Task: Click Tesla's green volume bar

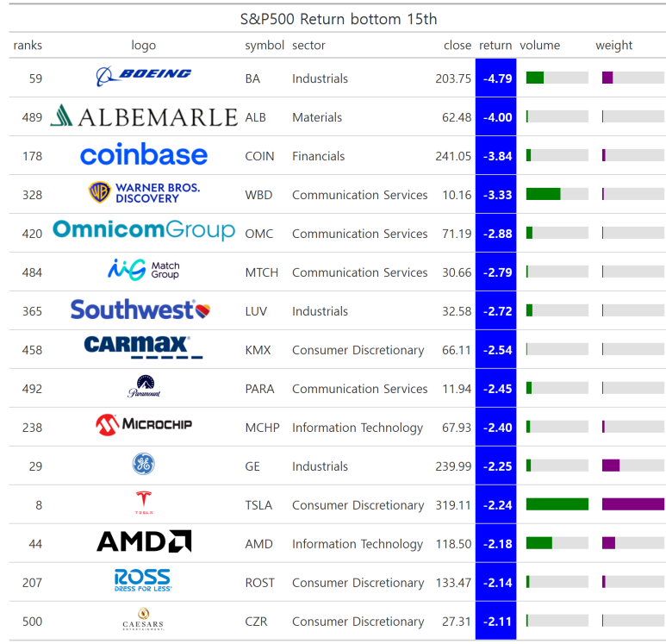Action: (x=557, y=504)
